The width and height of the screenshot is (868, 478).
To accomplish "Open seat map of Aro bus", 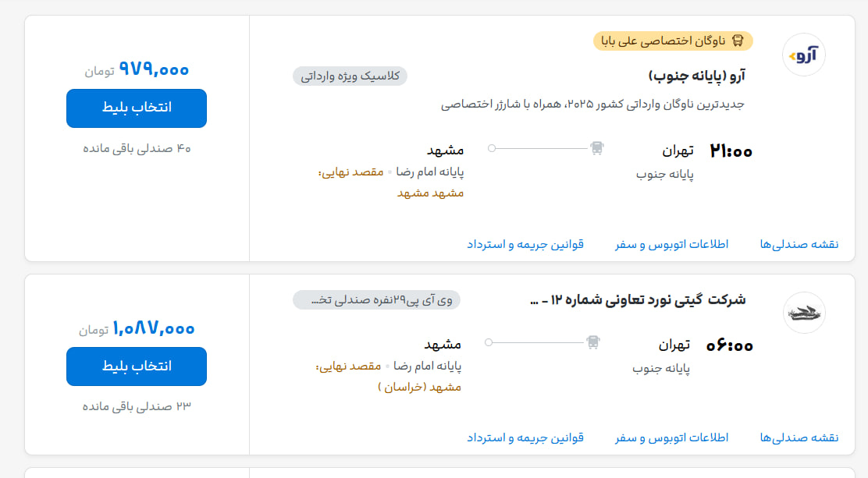I will (x=799, y=244).
